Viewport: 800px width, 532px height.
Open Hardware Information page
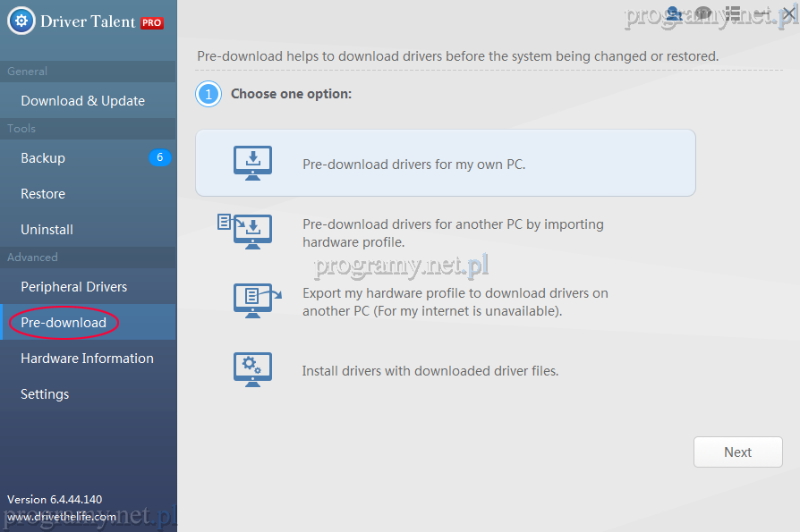87,359
